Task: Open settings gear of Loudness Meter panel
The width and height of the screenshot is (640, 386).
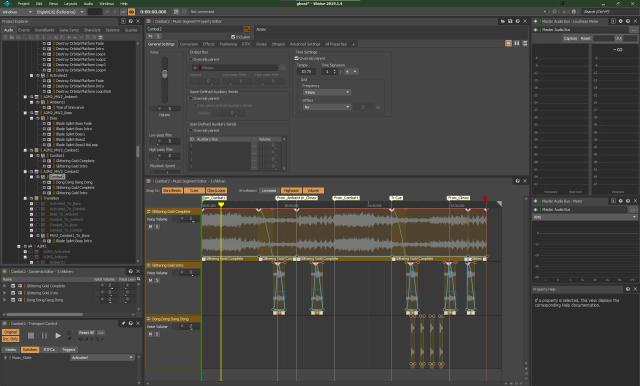Action: point(620,21)
